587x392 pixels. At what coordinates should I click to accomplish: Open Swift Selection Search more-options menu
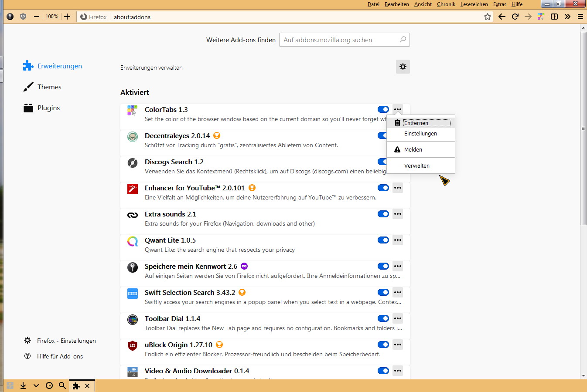coord(398,292)
